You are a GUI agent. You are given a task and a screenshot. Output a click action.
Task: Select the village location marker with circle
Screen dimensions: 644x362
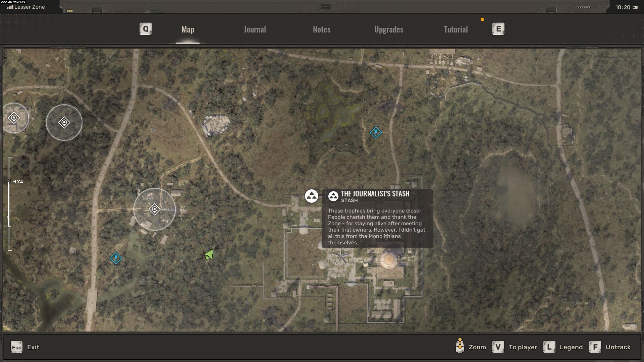click(x=154, y=209)
